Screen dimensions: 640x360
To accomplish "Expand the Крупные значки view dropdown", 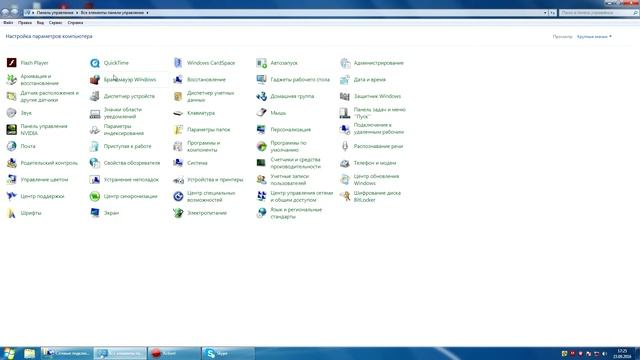I will tap(594, 37).
